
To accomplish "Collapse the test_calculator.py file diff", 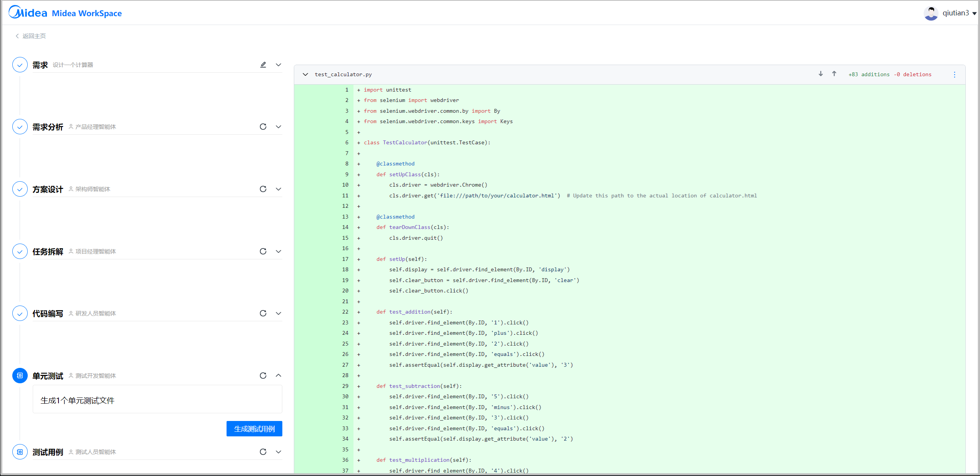I will [306, 74].
